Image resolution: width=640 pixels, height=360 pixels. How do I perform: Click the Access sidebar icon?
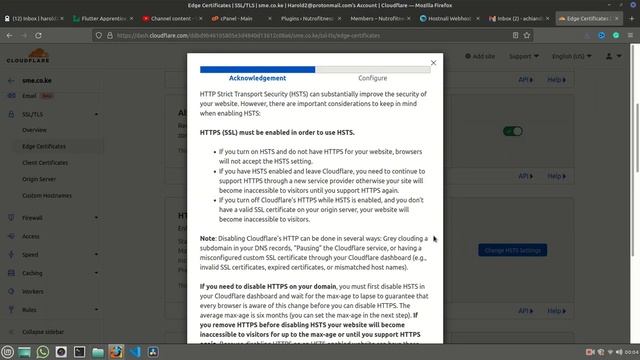click(x=11, y=236)
